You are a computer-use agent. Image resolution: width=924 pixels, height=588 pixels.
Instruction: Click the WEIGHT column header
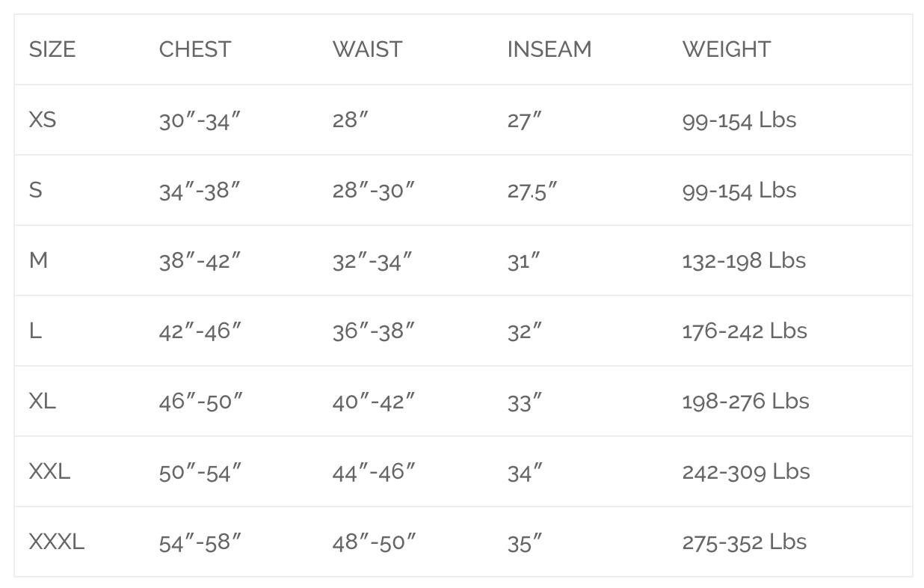coord(726,49)
